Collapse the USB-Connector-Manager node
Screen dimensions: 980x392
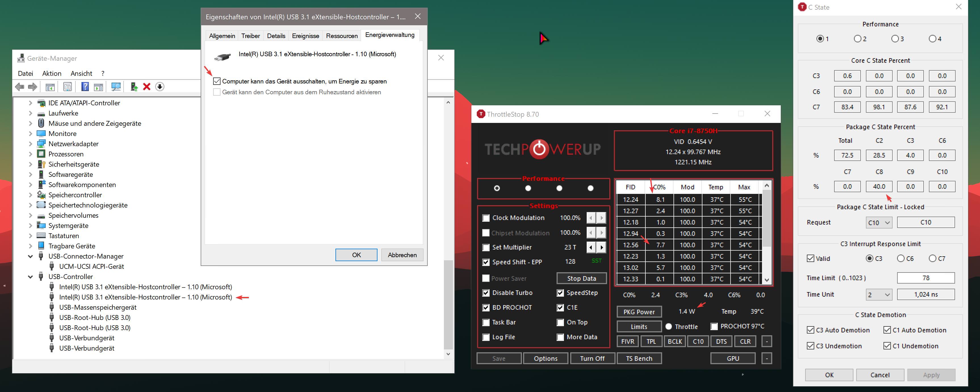(x=30, y=257)
